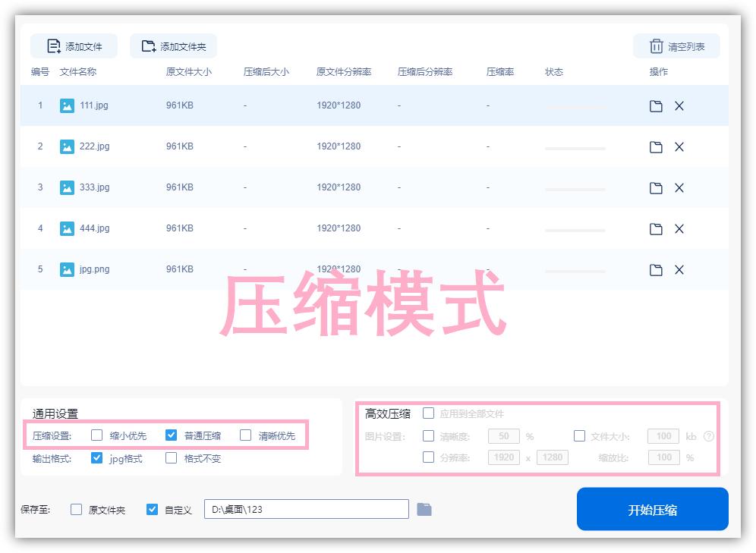Image resolution: width=756 pixels, height=553 pixels.
Task: Delete 444.jpg with the X icon
Action: (679, 229)
